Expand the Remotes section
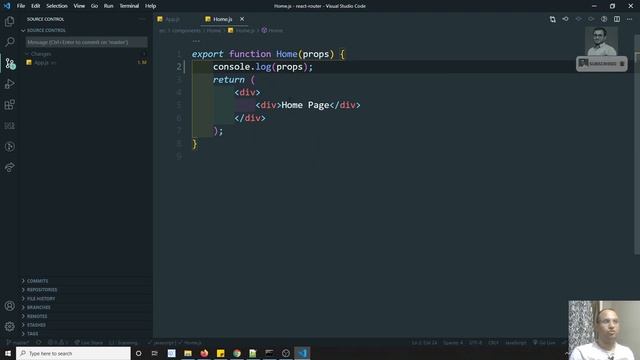This screenshot has height=360, width=640. pyautogui.click(x=86, y=316)
